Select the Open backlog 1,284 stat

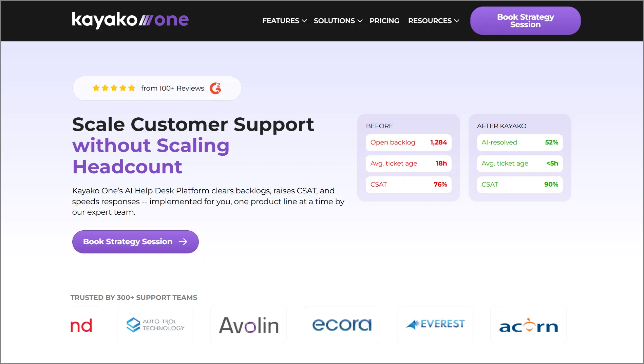pyautogui.click(x=408, y=142)
